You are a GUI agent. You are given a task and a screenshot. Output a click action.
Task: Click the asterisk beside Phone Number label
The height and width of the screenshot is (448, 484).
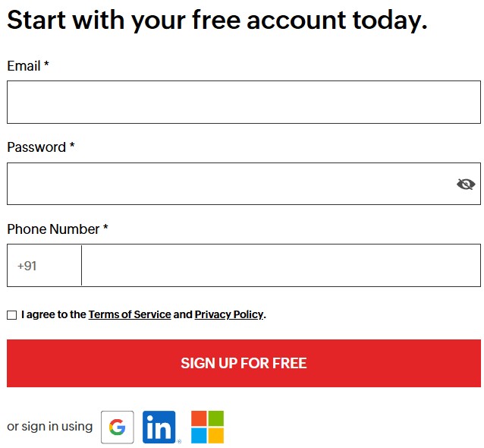point(105,228)
